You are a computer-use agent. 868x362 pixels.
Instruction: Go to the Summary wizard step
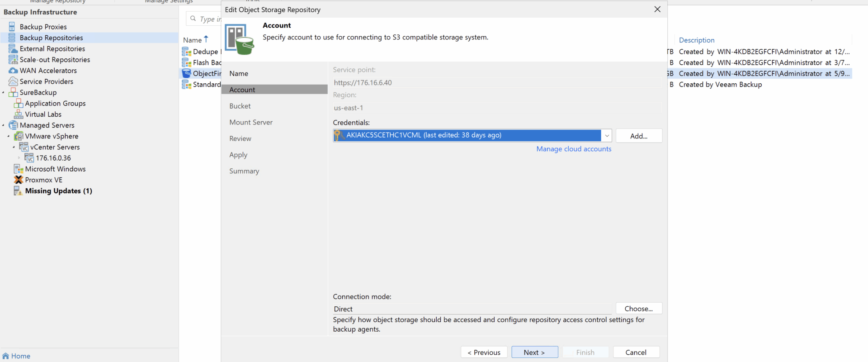tap(244, 171)
